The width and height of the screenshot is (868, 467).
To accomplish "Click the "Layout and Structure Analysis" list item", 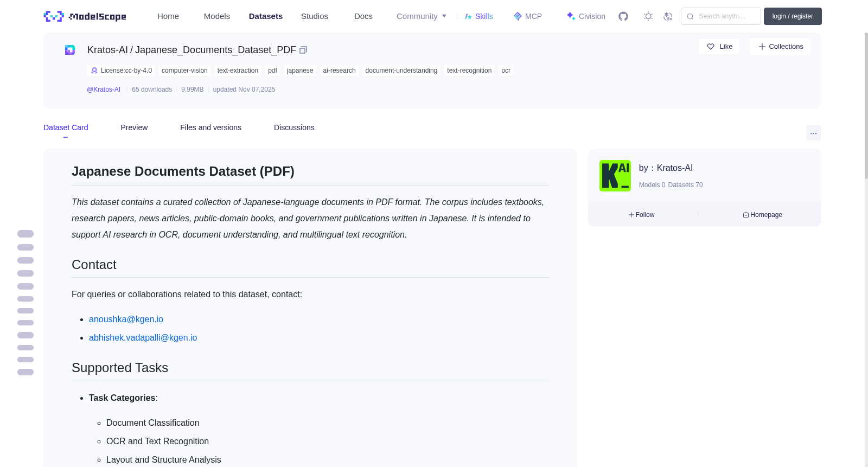I will pyautogui.click(x=163, y=460).
